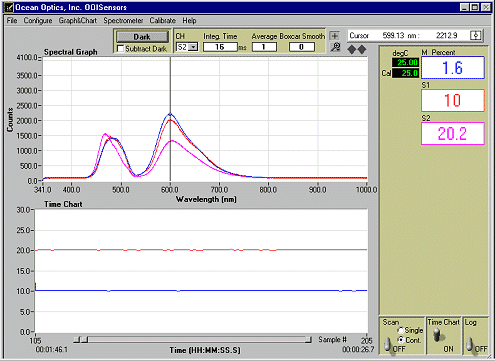Click the vertical cursor line in Spectral Graph
The height and width of the screenshot is (361, 495).
[x=170, y=119]
